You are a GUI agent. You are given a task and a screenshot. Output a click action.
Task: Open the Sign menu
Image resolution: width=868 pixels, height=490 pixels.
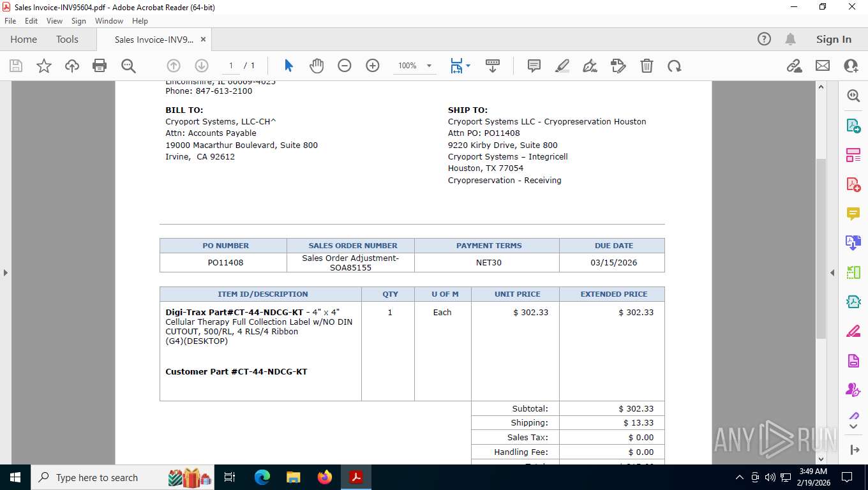pyautogui.click(x=79, y=21)
